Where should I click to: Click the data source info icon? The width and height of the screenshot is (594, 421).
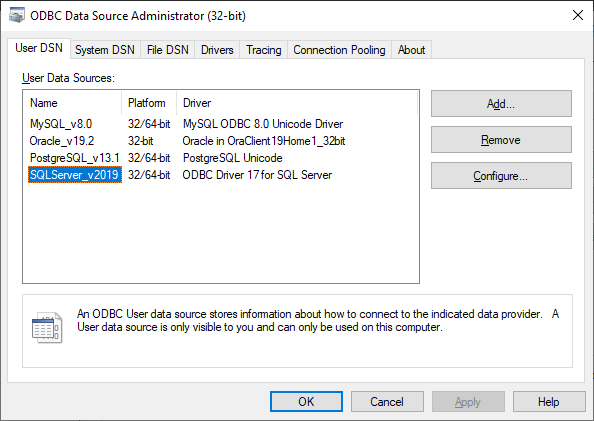47,327
